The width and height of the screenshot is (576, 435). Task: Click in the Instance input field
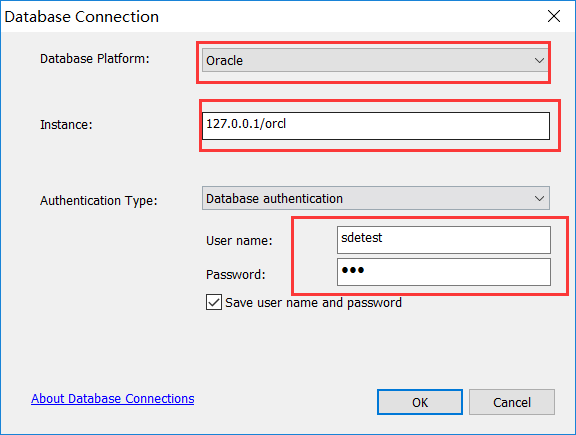pyautogui.click(x=376, y=126)
